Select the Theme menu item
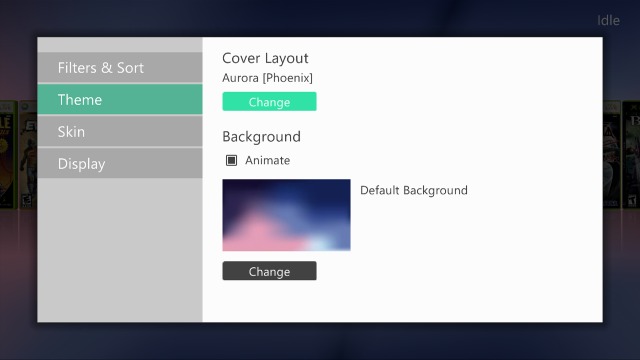The width and height of the screenshot is (640, 360). (120, 99)
